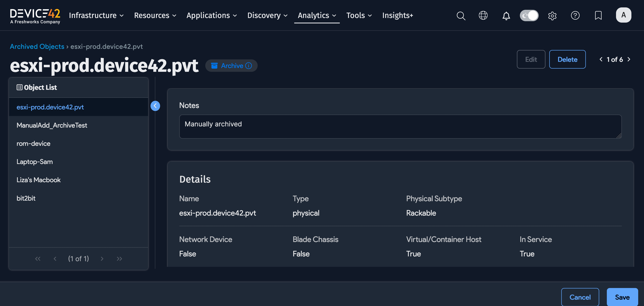
Task: Collapse the Object List side panel
Action: pos(155,106)
